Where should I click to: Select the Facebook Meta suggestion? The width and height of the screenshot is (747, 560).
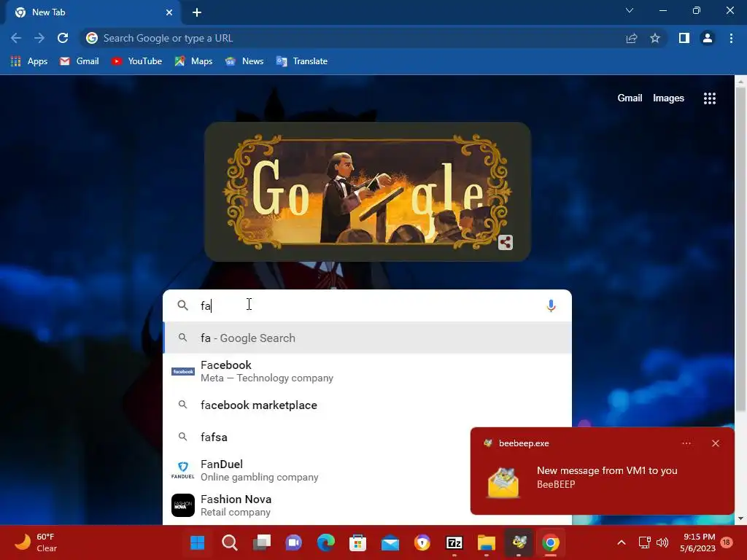pos(367,371)
